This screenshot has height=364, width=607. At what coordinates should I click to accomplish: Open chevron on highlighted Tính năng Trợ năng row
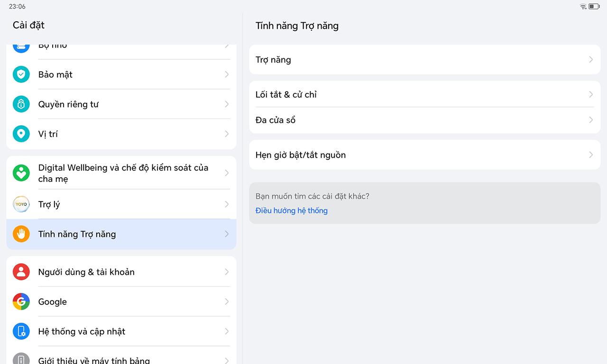pos(227,234)
